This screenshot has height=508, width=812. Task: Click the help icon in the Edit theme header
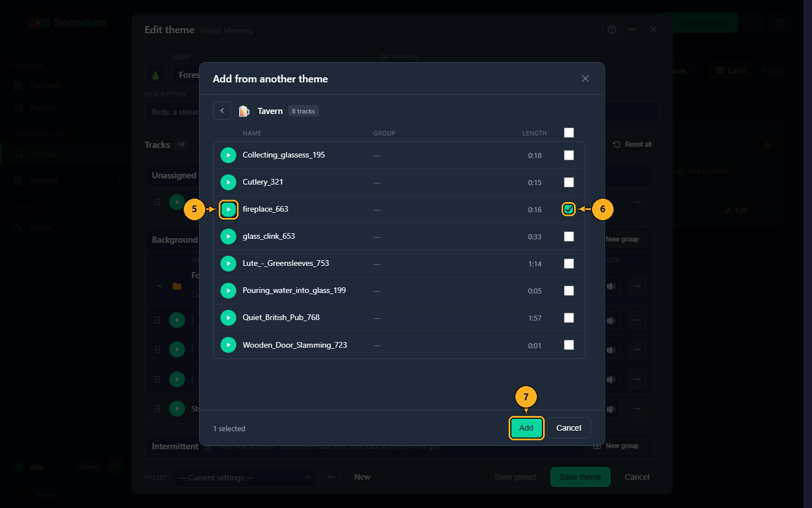pos(612,29)
